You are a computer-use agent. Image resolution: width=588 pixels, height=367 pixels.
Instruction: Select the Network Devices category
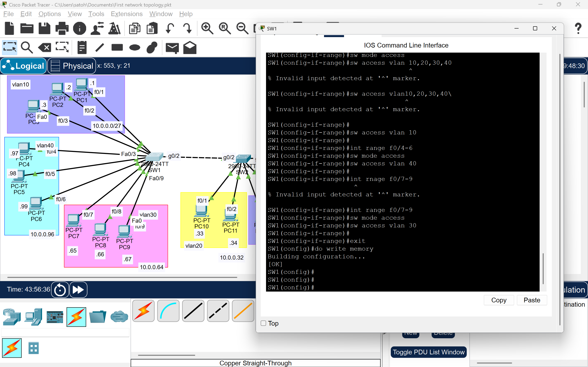(11, 317)
